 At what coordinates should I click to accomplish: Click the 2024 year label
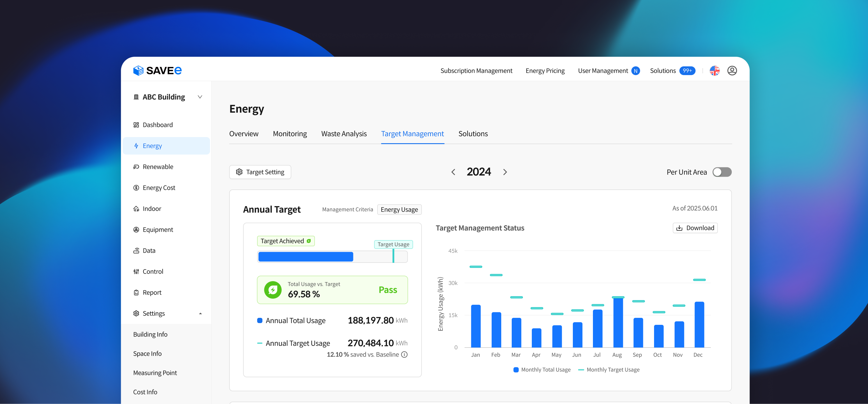coord(479,172)
